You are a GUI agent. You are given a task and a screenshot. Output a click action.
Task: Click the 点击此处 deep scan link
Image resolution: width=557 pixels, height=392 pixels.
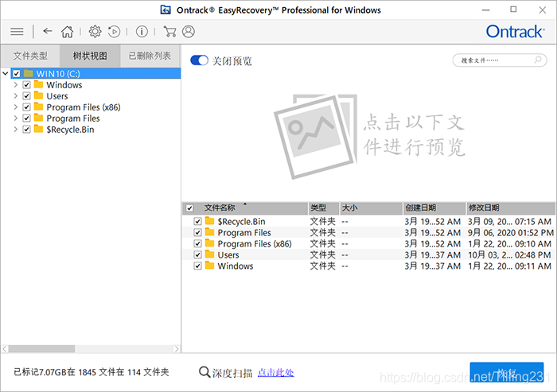tap(275, 372)
